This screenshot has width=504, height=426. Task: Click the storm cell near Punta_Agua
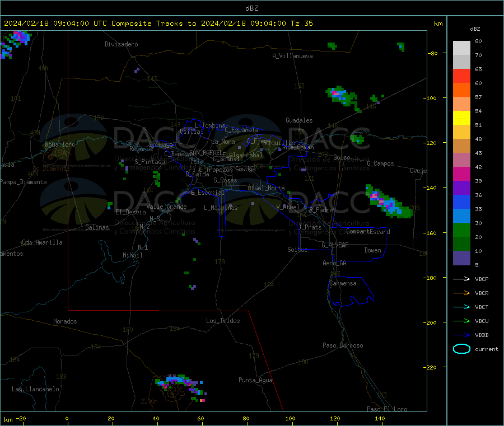coord(181,388)
